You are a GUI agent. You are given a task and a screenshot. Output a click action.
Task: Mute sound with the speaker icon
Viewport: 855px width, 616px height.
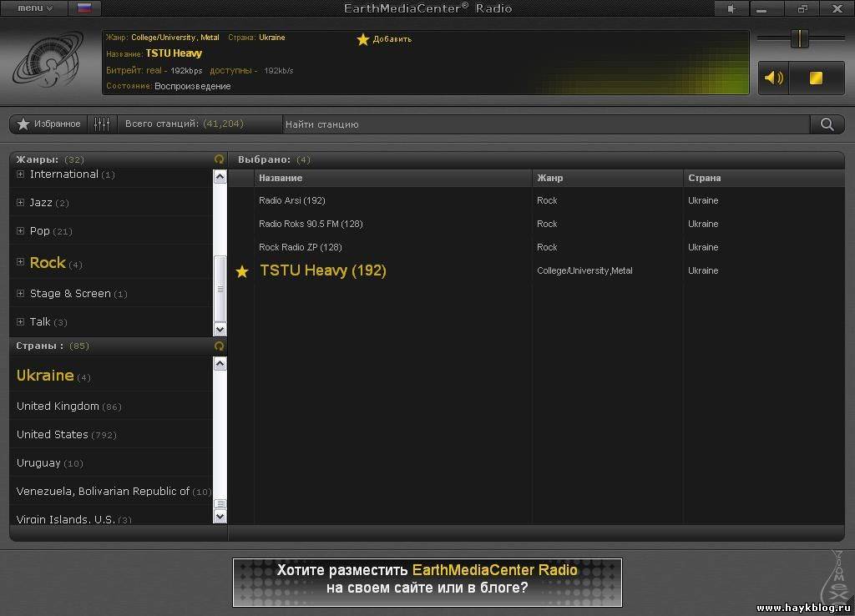tap(774, 78)
